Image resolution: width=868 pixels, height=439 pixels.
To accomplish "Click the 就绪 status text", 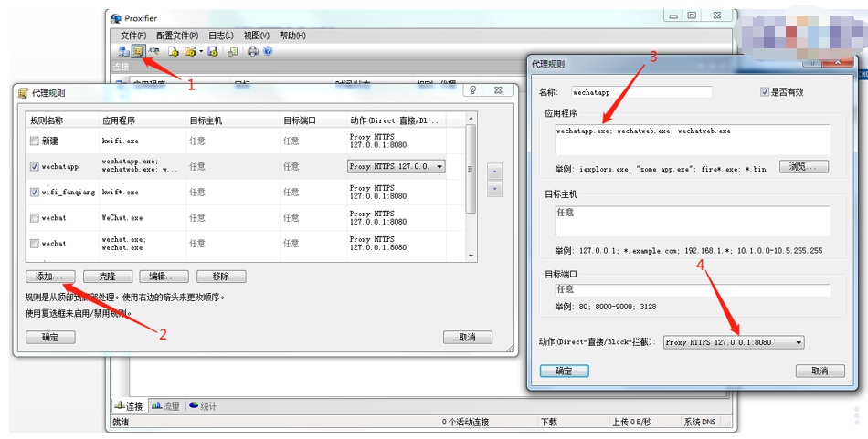I will pos(121,422).
